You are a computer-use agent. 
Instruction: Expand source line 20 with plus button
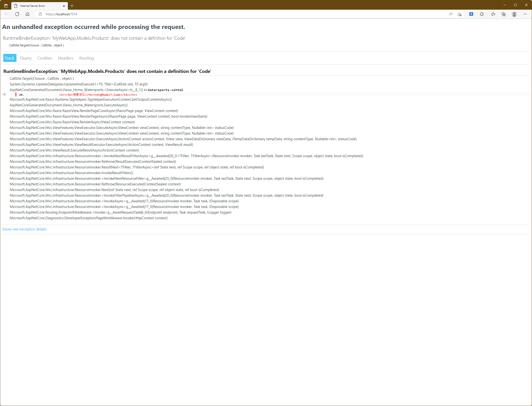[x=4, y=95]
